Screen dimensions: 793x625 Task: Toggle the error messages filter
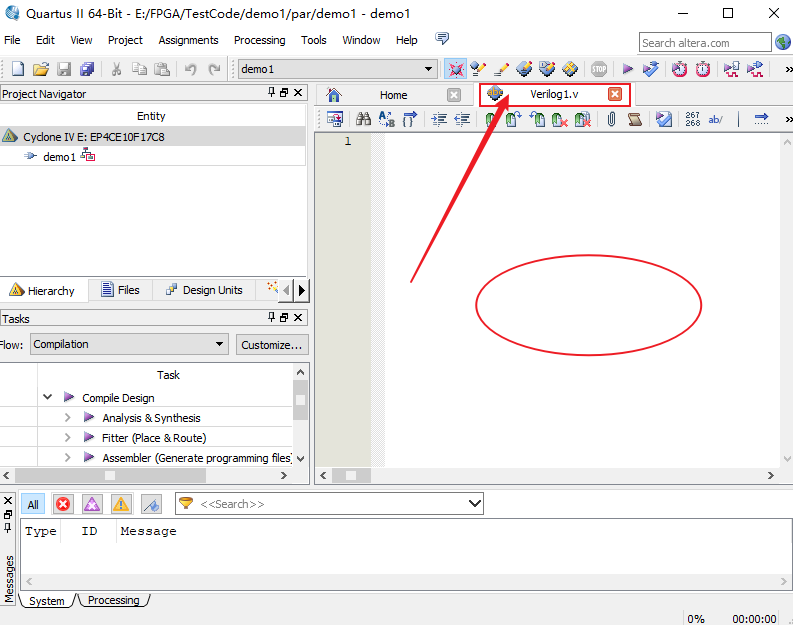pos(63,505)
